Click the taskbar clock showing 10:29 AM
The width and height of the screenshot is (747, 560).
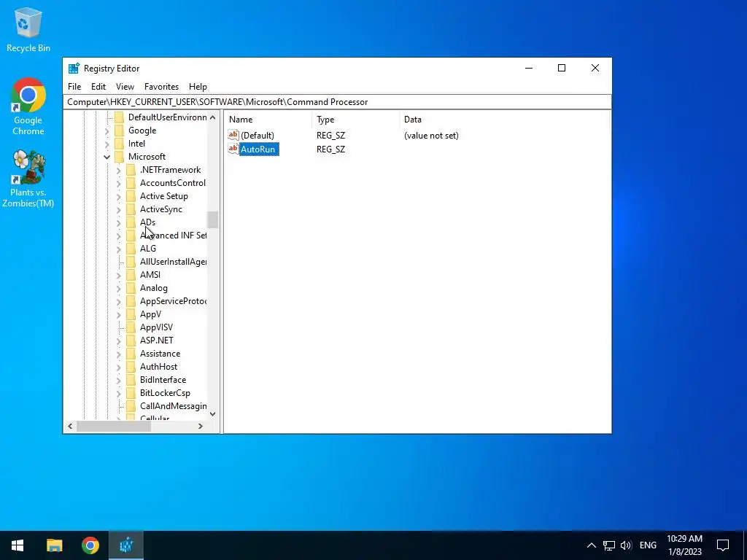coord(684,545)
